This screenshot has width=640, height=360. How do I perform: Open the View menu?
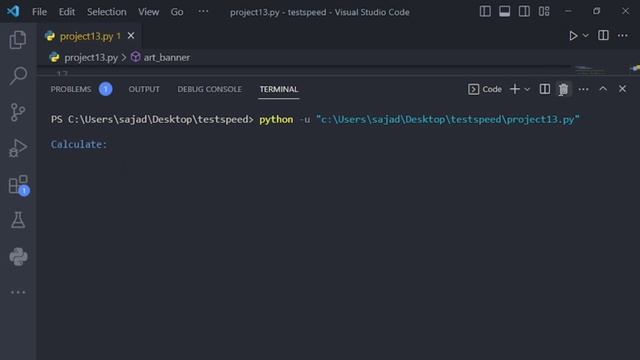pyautogui.click(x=149, y=12)
